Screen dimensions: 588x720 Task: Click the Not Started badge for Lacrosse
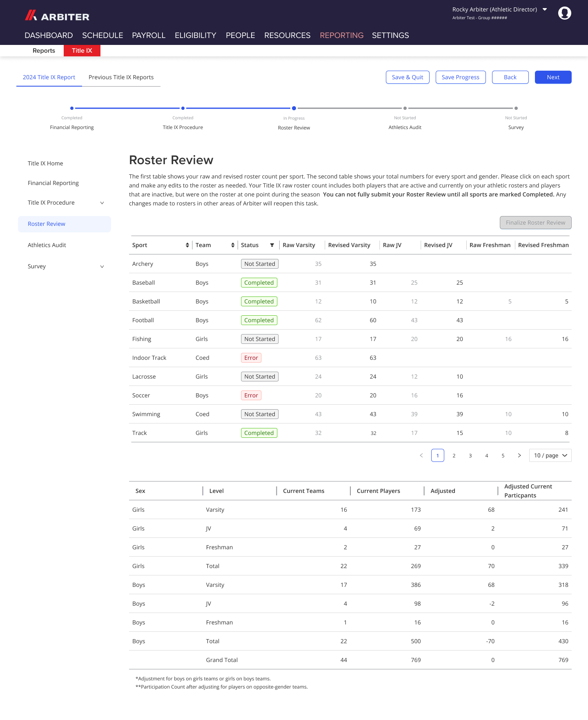click(260, 377)
